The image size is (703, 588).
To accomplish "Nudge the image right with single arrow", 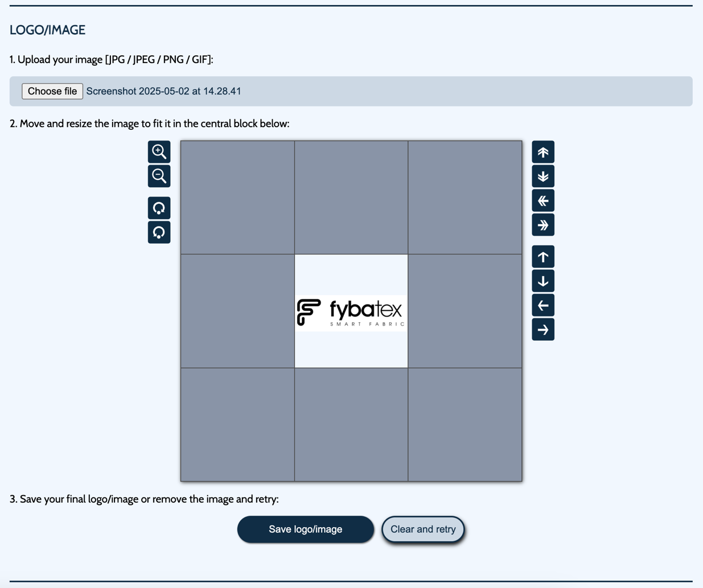I will point(543,330).
